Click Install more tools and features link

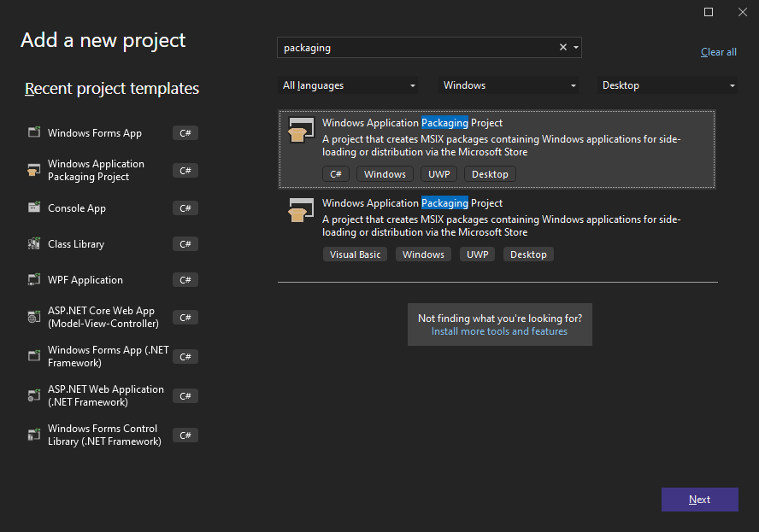tap(499, 331)
